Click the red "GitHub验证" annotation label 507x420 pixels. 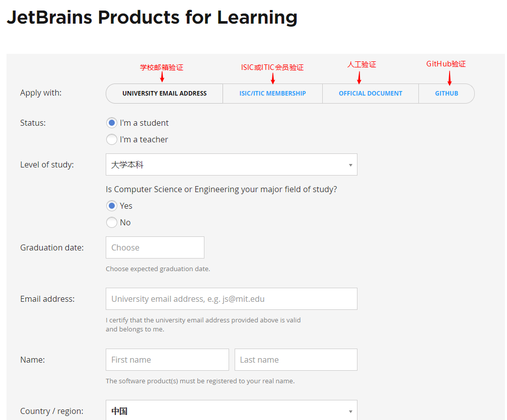446,64
